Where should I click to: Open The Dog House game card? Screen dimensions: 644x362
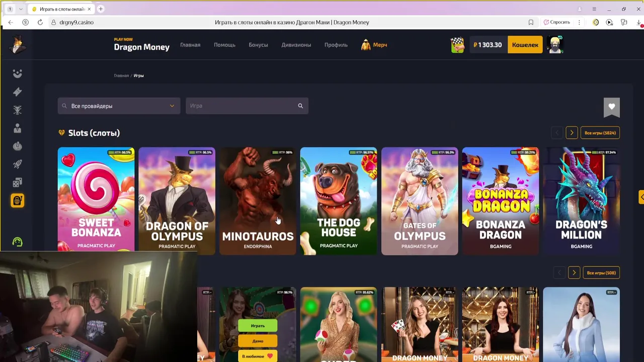[339, 201]
